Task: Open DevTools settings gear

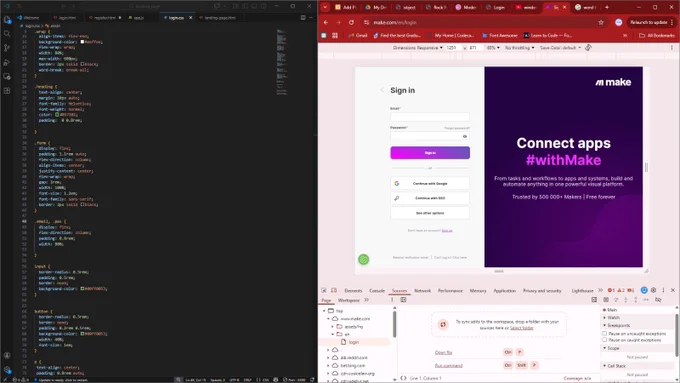Action: coord(654,290)
